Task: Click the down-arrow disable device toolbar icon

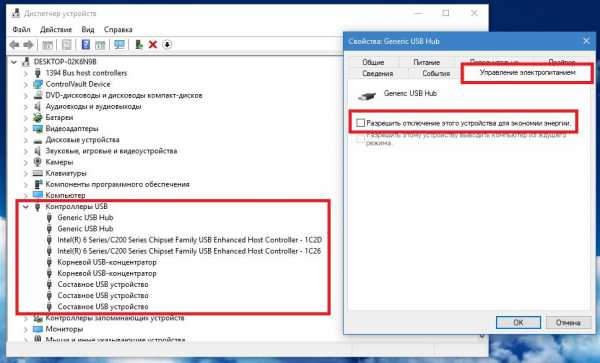Action: pos(167,45)
